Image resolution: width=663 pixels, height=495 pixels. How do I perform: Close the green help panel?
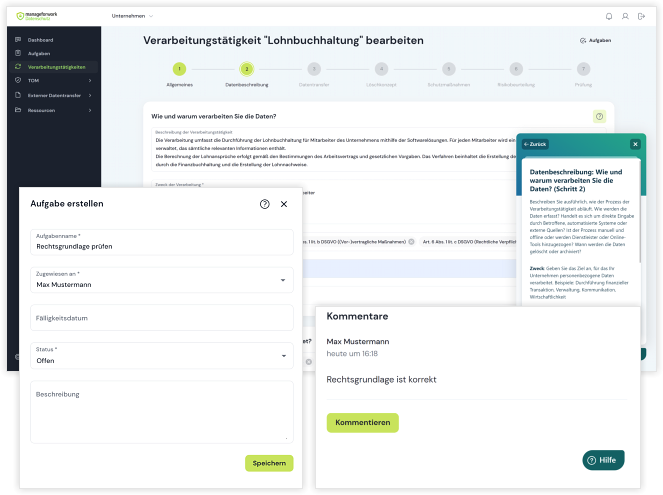coord(635,144)
